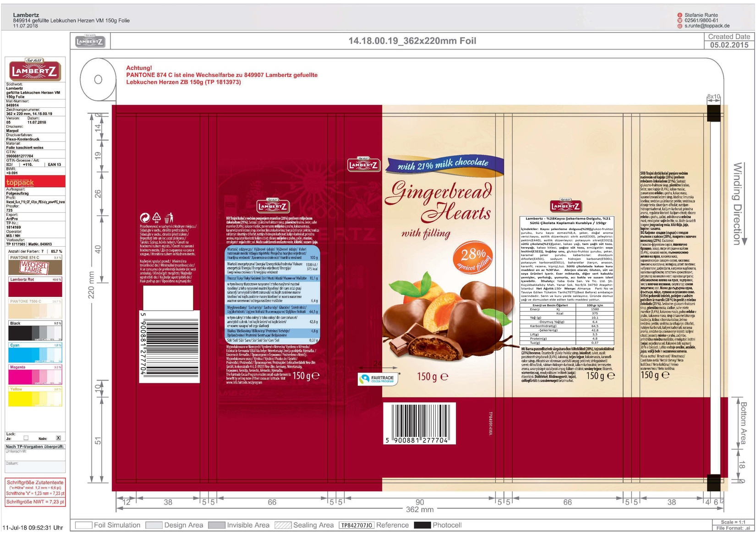Click the '14.18.00.19_362x220mm Foil' drawing title
756x535 pixels.
pos(412,41)
